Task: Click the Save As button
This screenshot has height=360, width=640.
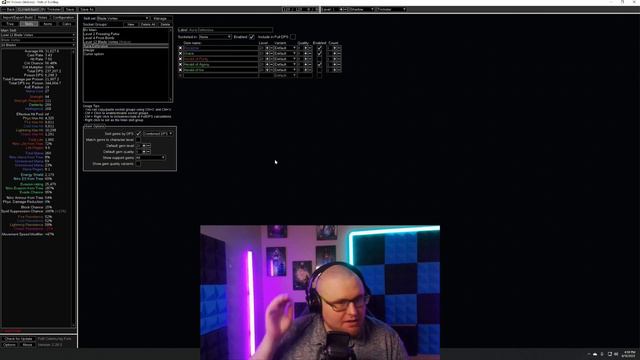Action: tap(87, 9)
